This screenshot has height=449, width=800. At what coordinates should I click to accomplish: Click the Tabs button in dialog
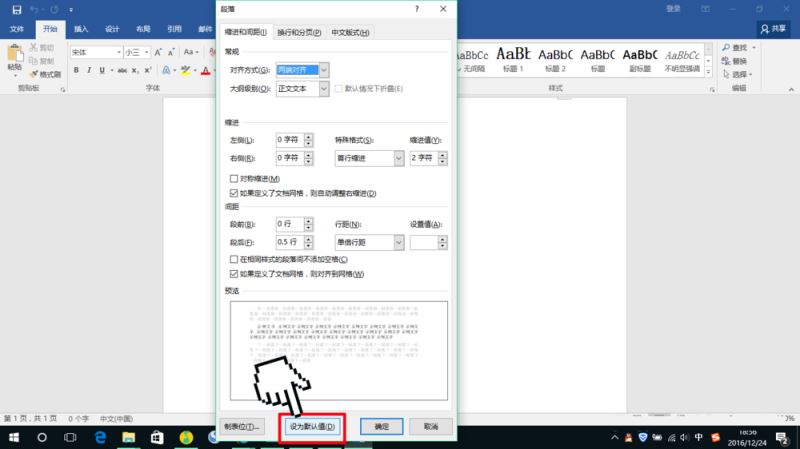point(242,427)
